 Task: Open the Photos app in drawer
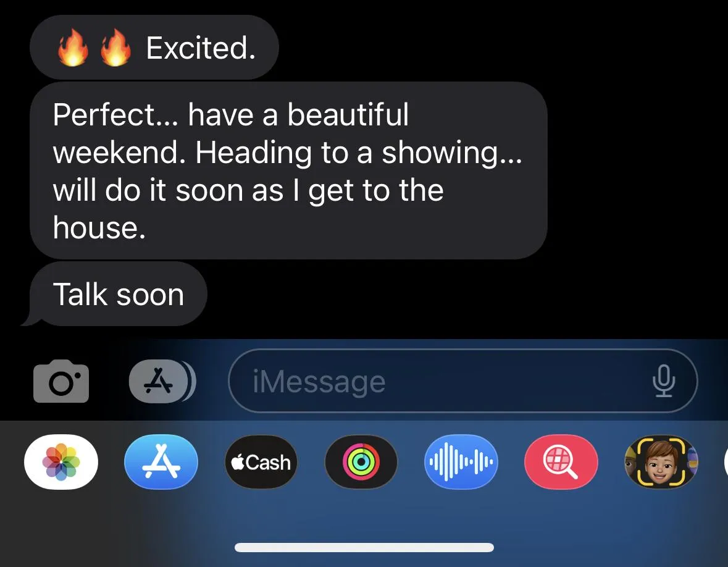coord(61,461)
